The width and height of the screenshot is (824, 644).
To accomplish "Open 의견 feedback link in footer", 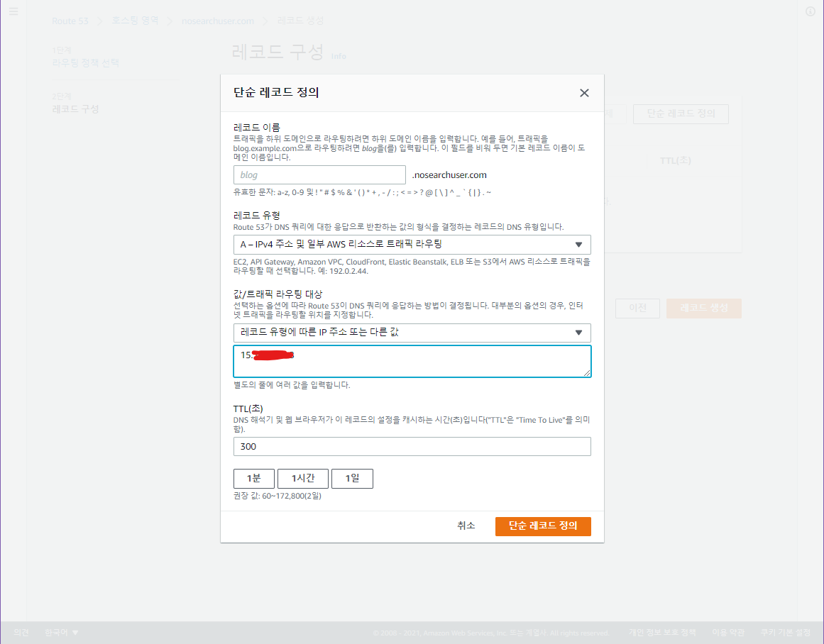I will point(21,633).
